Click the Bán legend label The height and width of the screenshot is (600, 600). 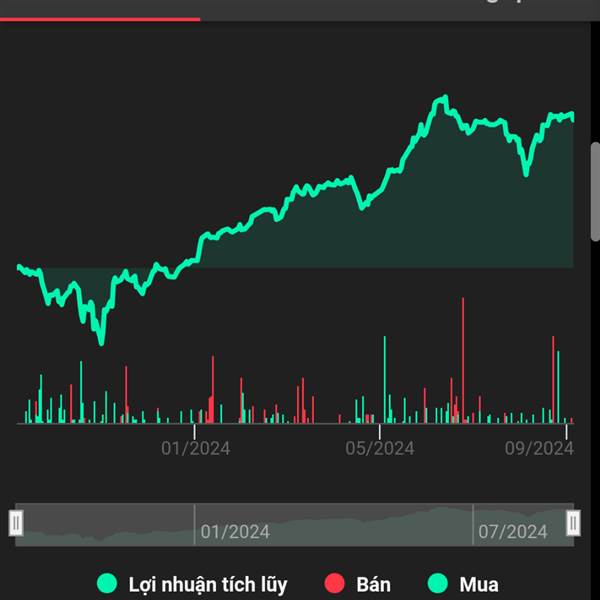pos(373,585)
